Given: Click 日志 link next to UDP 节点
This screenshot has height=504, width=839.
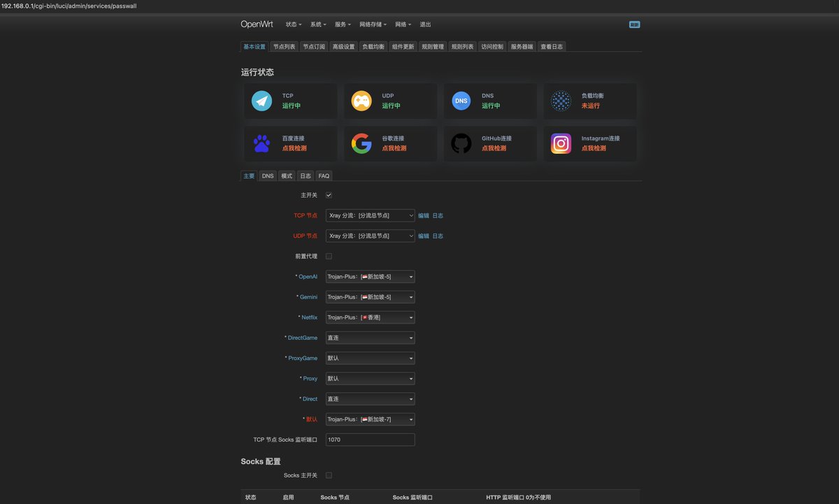Looking at the screenshot, I should (x=438, y=236).
